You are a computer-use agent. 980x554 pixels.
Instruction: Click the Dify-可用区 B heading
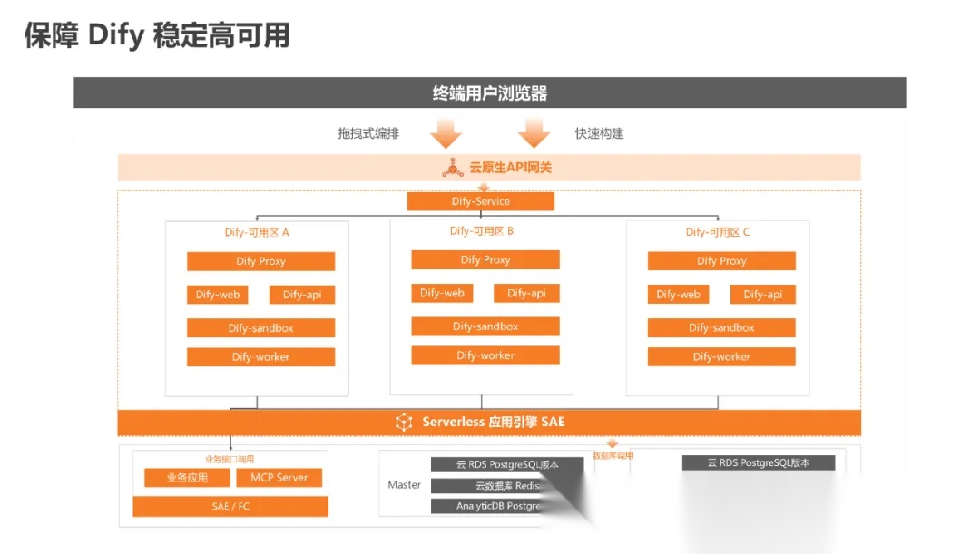point(481,231)
